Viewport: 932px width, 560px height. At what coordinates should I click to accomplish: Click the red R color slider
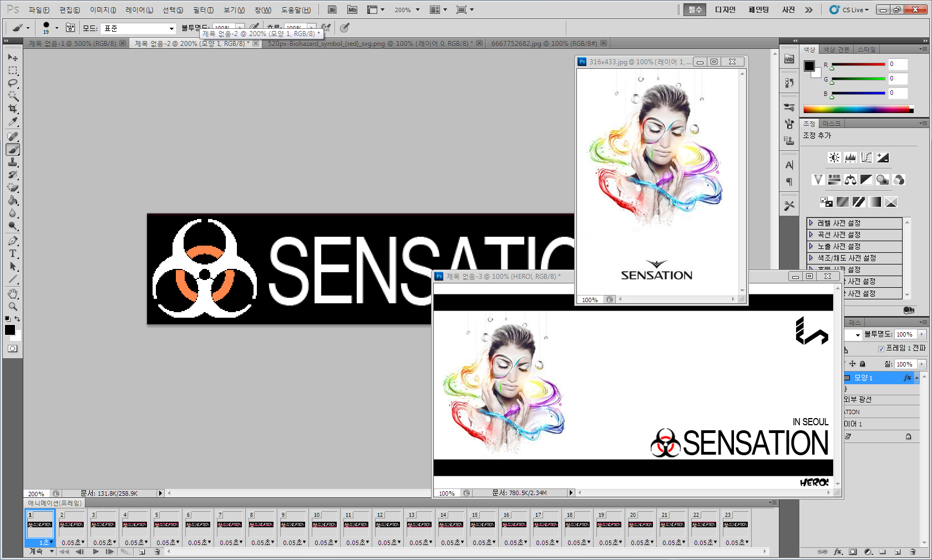pos(858,65)
